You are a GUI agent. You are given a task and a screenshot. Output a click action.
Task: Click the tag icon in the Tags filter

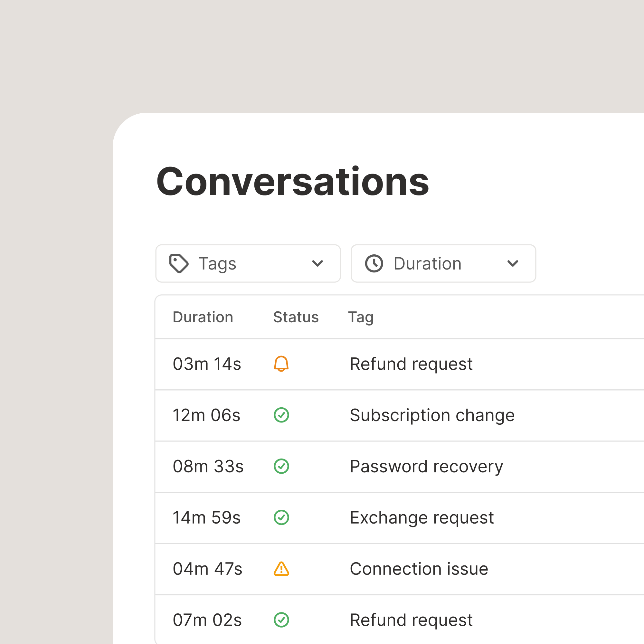(x=178, y=263)
